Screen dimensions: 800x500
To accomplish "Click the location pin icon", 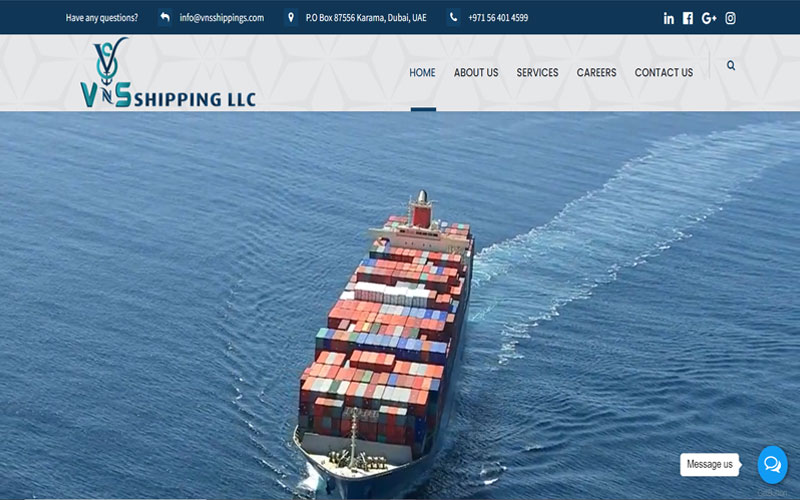I will coord(291,17).
